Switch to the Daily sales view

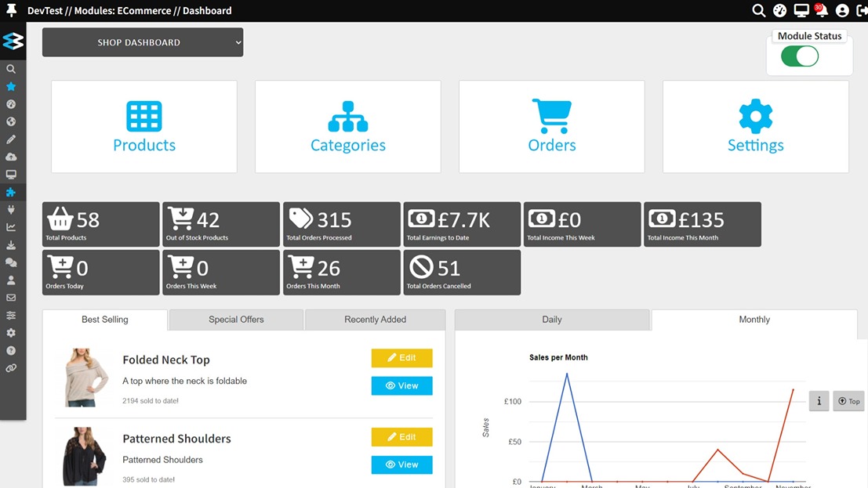point(551,320)
